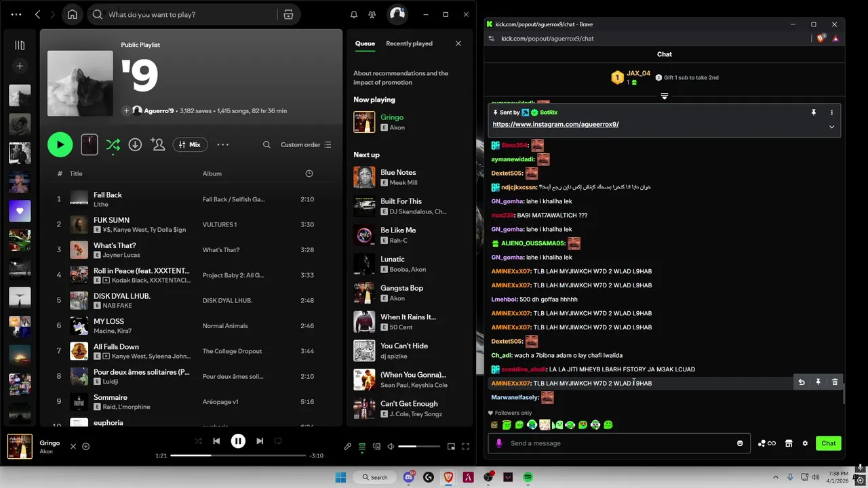868x488 pixels.
Task: Hide Gringo with the X next to Akon
Action: 73,446
